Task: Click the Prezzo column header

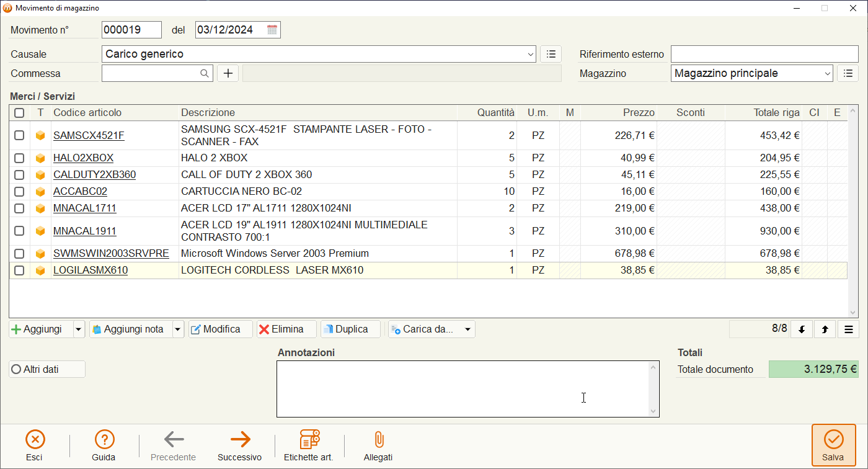Action: tap(619, 113)
